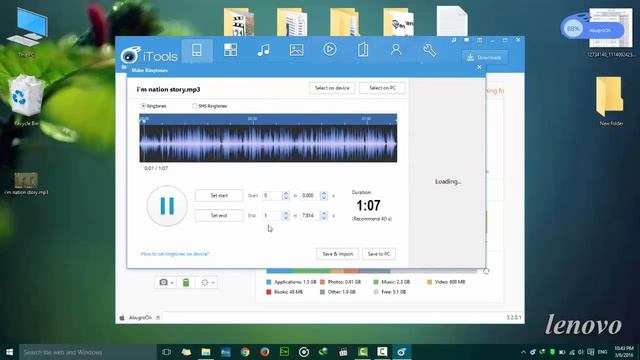The width and height of the screenshot is (640, 360).
Task: Click the ENG language indicator
Action: pyautogui.click(x=602, y=352)
